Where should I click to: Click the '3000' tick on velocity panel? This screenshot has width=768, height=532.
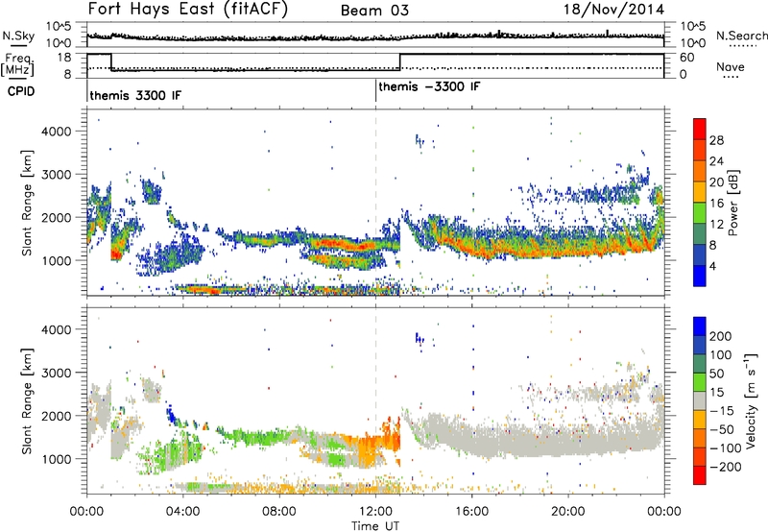coord(56,373)
